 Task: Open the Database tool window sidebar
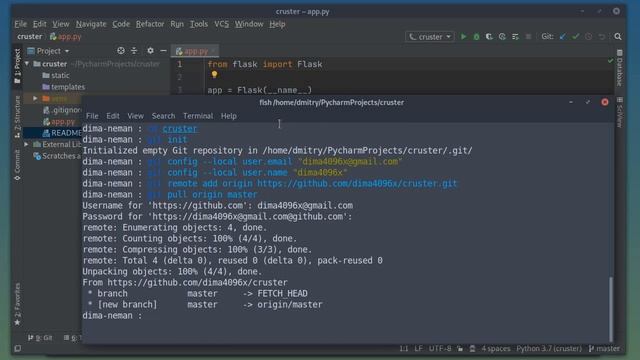click(619, 68)
